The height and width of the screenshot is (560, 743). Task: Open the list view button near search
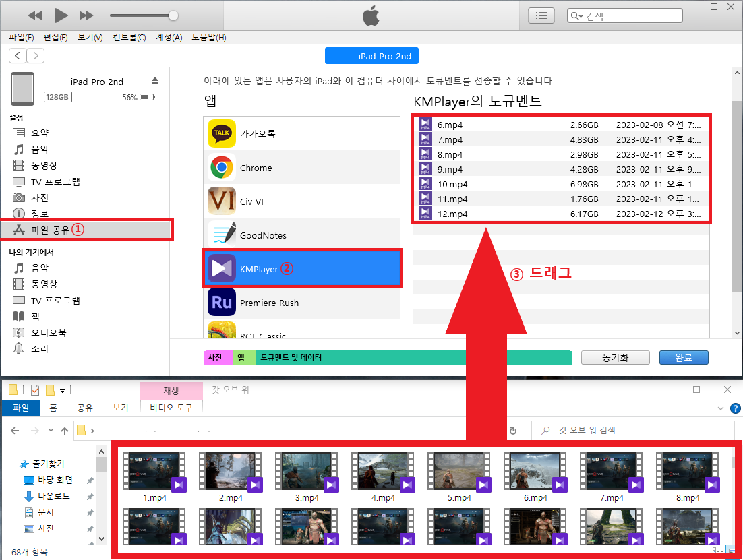541,15
